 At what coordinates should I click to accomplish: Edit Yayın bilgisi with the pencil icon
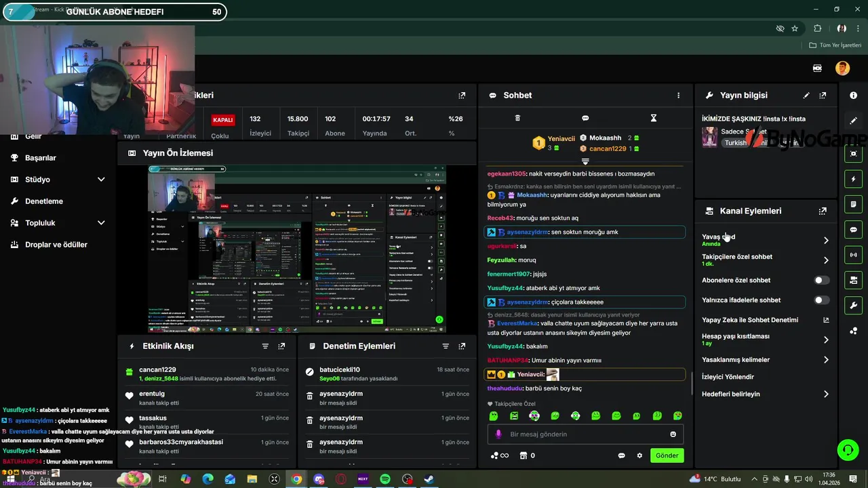point(806,96)
